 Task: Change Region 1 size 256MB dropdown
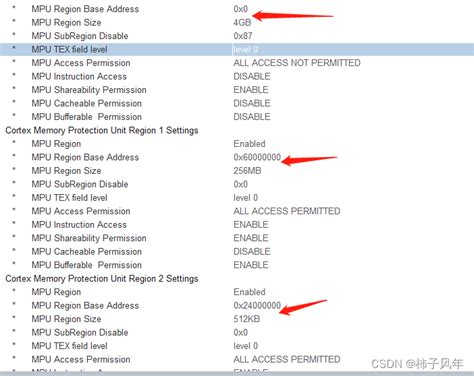click(x=247, y=171)
